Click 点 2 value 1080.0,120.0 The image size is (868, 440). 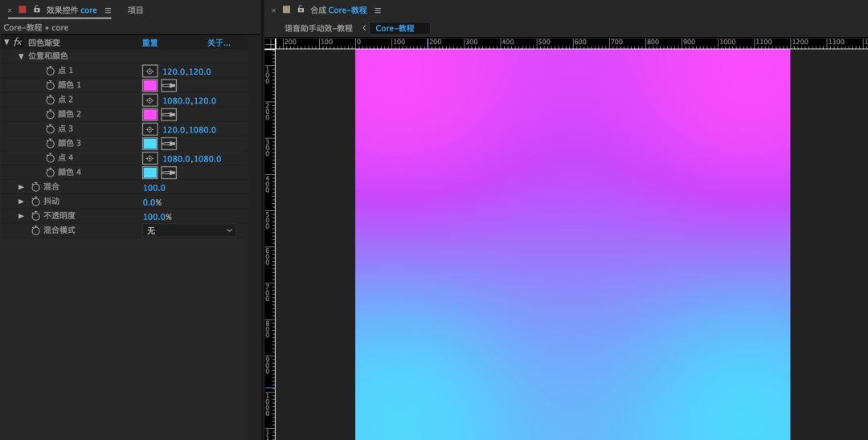point(190,100)
